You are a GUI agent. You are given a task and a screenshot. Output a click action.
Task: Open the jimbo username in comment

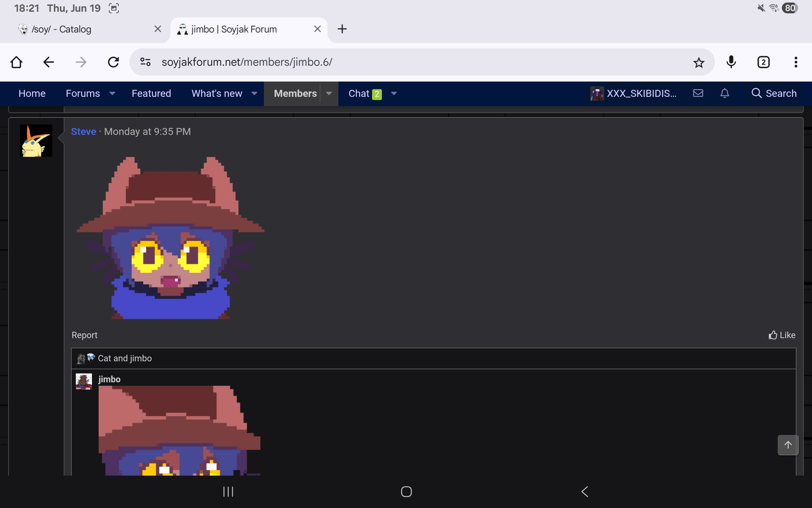click(x=109, y=379)
